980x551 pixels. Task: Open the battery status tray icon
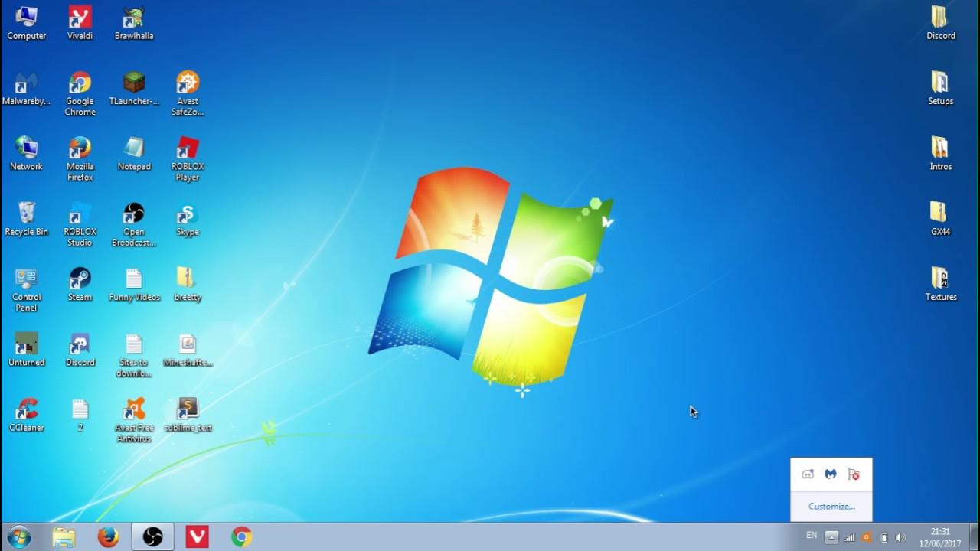[x=884, y=537]
